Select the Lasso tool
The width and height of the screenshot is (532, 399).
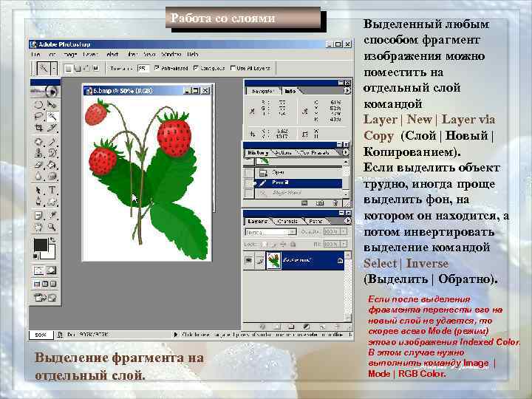click(38, 117)
